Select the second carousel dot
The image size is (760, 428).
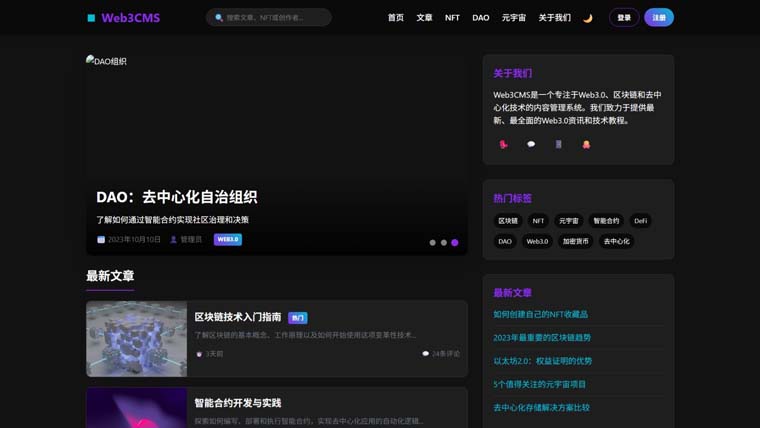pyautogui.click(x=443, y=243)
